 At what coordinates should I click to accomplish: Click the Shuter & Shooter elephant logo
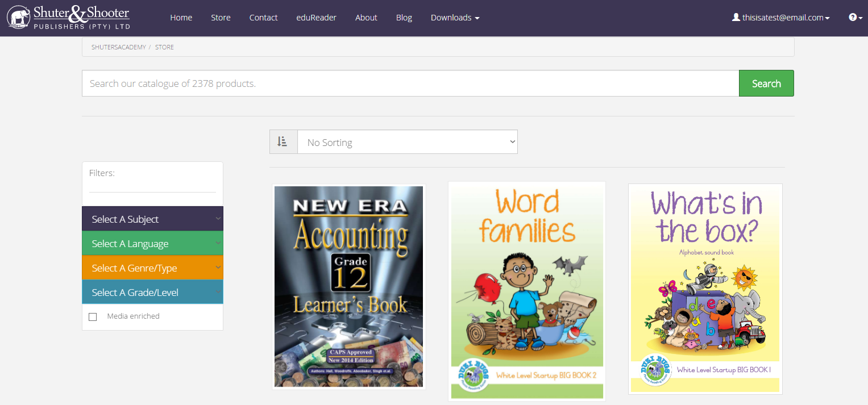point(69,18)
